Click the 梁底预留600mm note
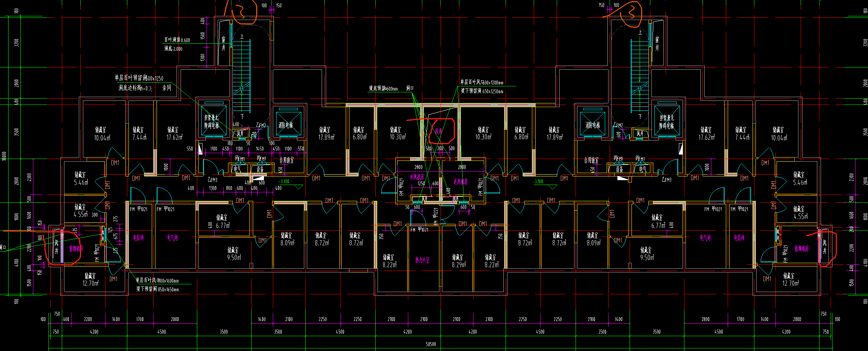Viewport: 868px width, 351px height. pyautogui.click(x=383, y=89)
